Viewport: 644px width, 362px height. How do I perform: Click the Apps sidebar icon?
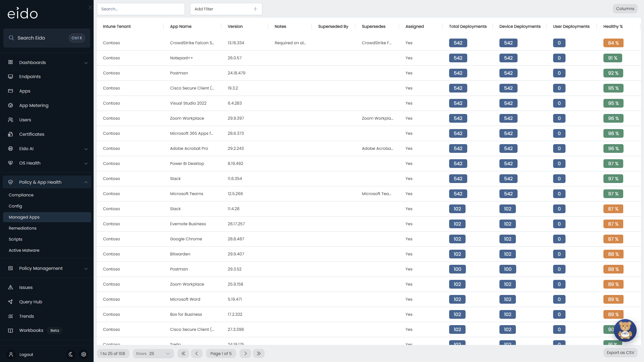(10, 91)
